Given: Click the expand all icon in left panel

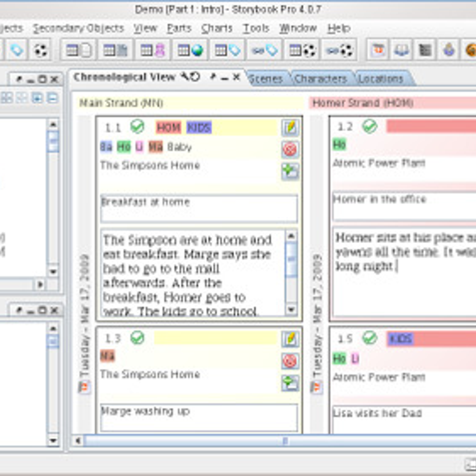Looking at the screenshot, I should (37, 98).
